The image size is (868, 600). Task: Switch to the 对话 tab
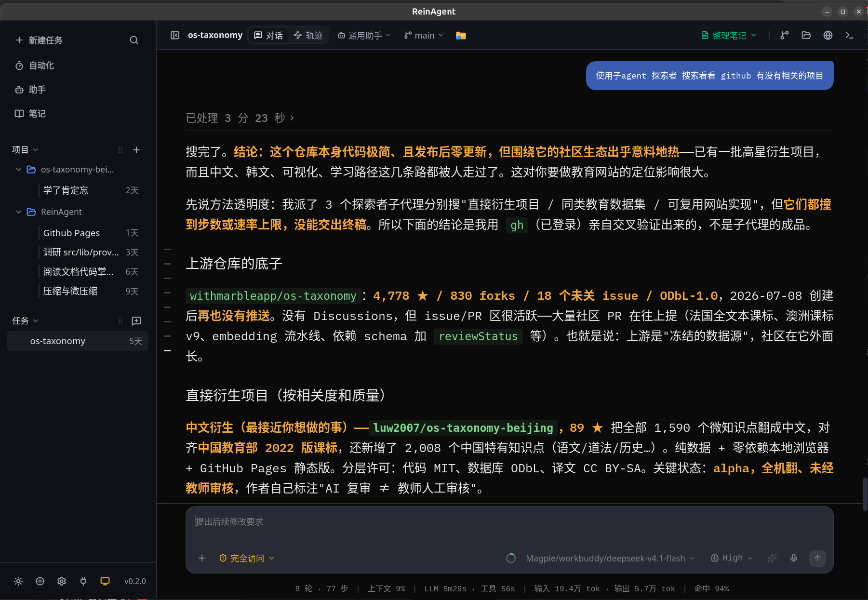[x=268, y=35]
